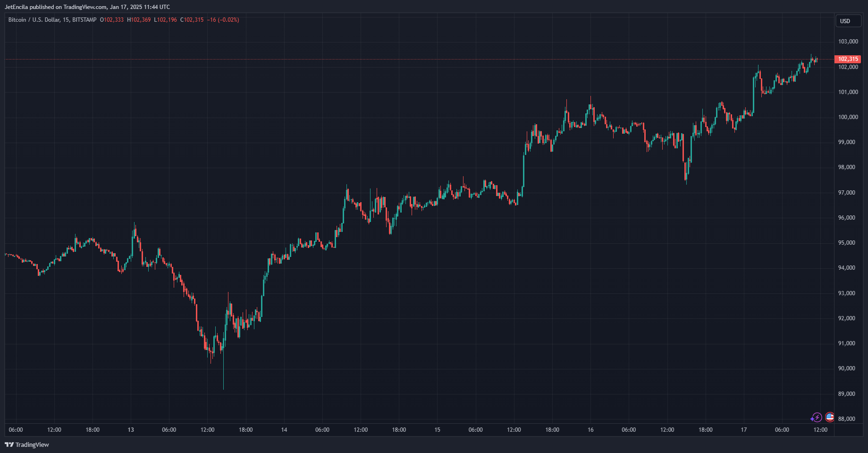Image resolution: width=868 pixels, height=453 pixels.
Task: Click the Bitcoin / U.S. Dollar symbol title
Action: (x=52, y=20)
